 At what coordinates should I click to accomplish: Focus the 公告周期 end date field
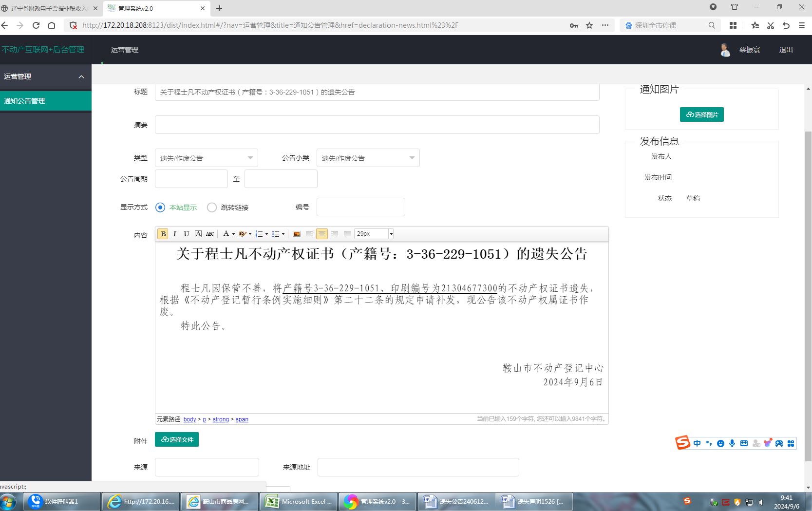tap(281, 179)
